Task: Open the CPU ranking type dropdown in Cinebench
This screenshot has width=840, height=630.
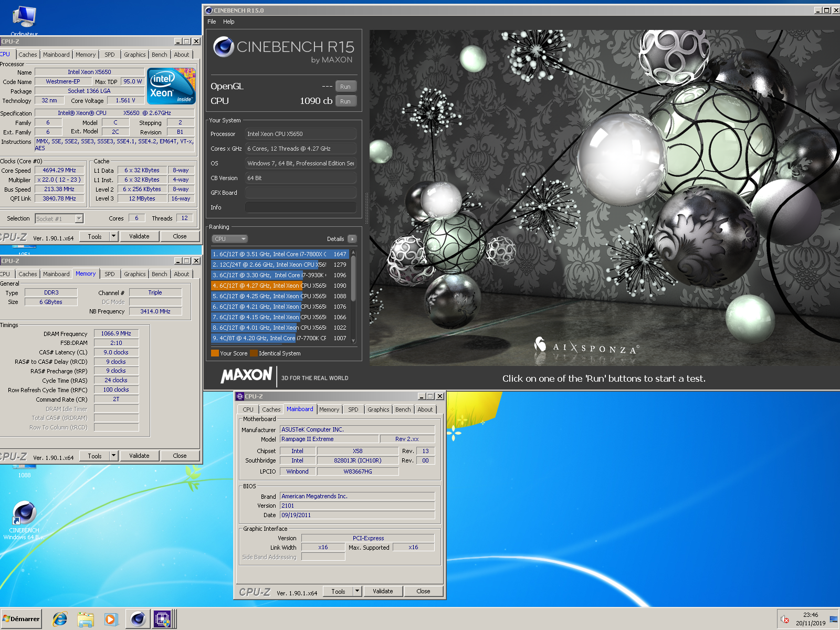Action: pos(229,239)
